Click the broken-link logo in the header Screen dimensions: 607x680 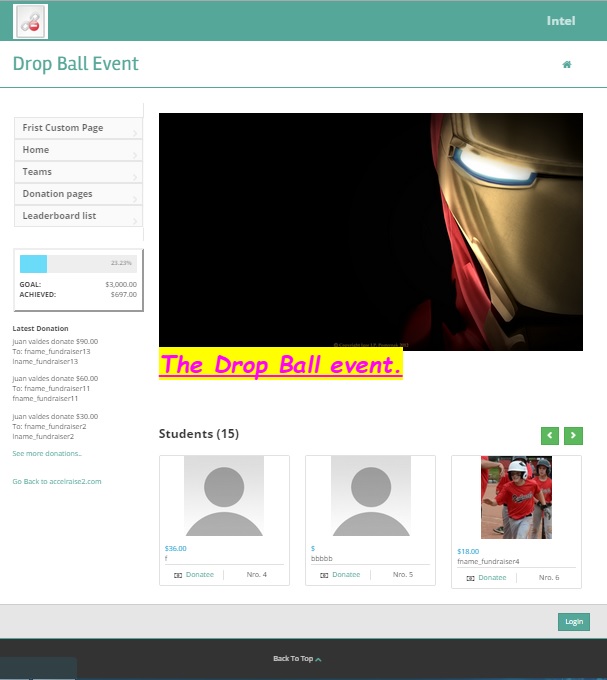30,22
